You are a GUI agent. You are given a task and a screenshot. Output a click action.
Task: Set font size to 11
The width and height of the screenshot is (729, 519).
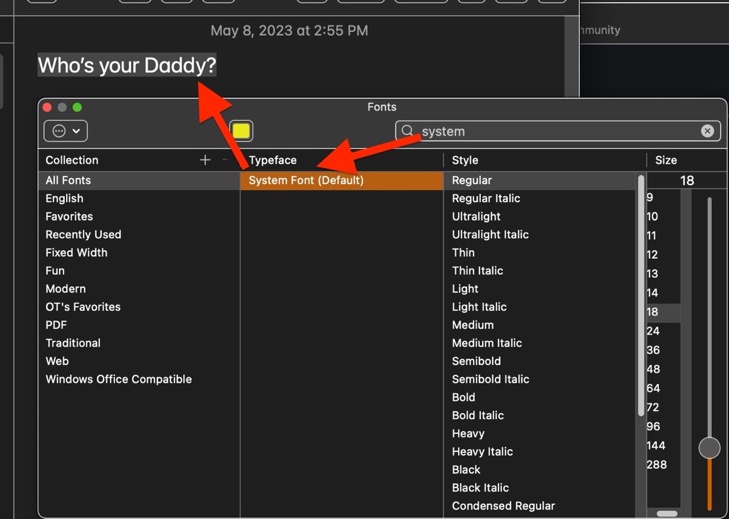point(663,236)
